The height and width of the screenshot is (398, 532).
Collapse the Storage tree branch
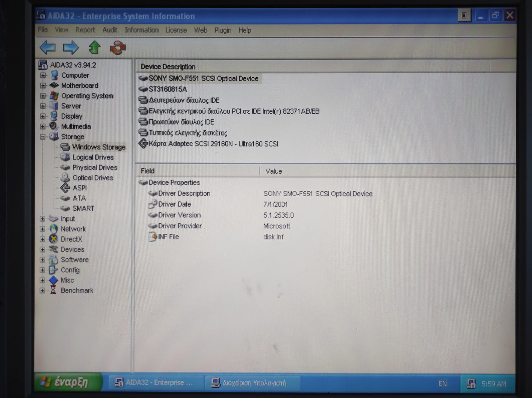pyautogui.click(x=42, y=137)
